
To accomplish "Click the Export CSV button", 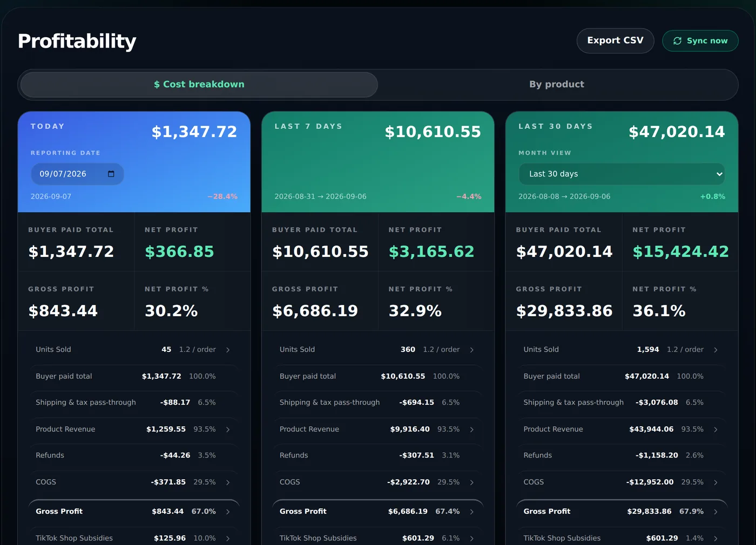I will 615,40.
